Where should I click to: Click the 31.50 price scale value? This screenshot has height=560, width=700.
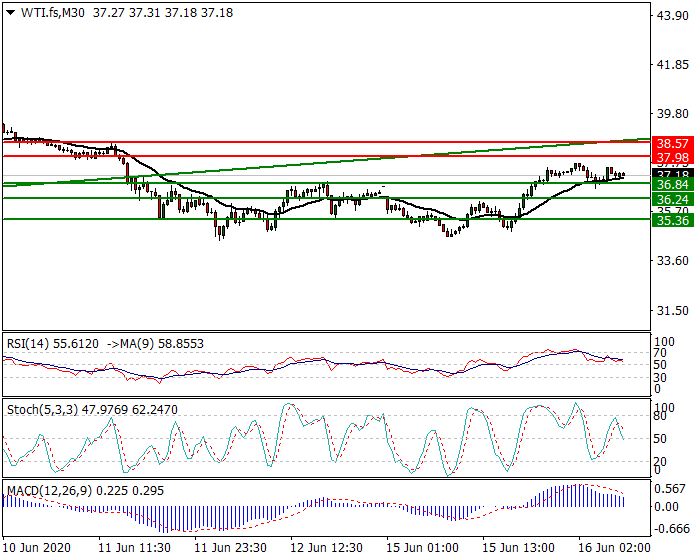point(673,310)
